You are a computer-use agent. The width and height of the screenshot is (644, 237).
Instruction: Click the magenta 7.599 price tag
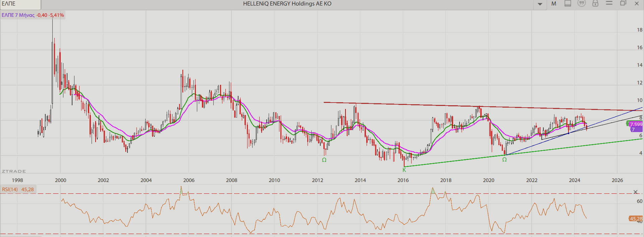pos(636,124)
